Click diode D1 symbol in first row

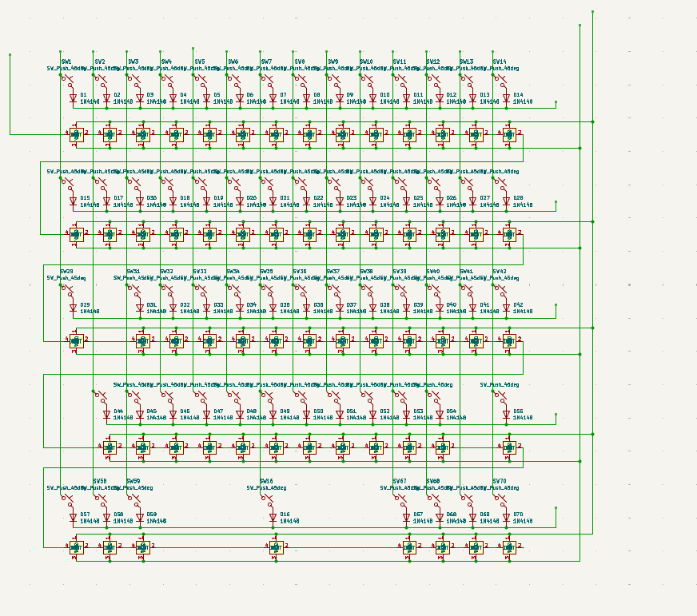73,99
